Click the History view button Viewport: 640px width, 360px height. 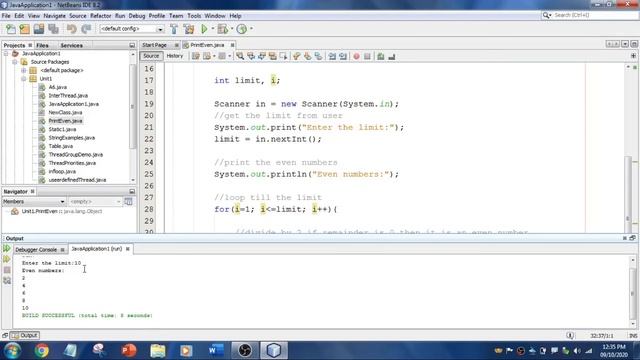point(175,56)
